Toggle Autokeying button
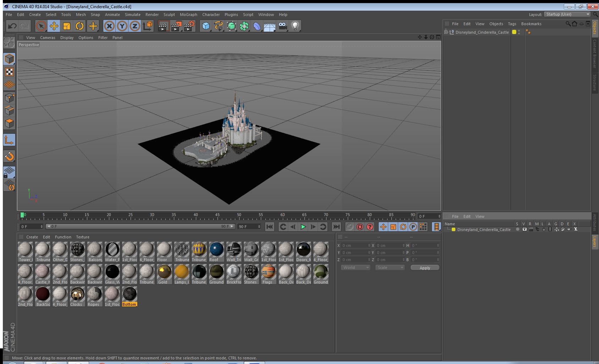Screen dimensions: 599x364 point(360,227)
